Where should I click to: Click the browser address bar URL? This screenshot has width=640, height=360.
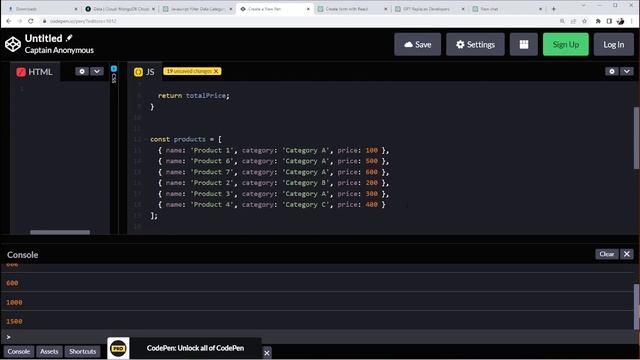pyautogui.click(x=83, y=21)
